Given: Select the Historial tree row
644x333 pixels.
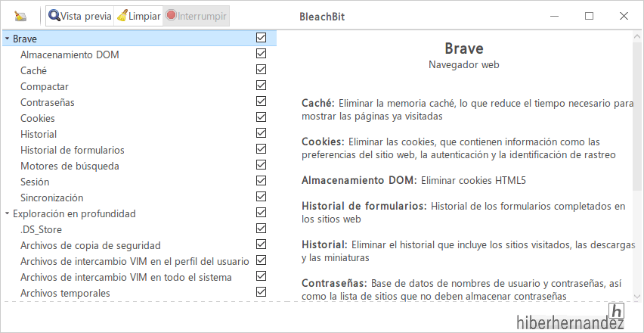Looking at the screenshot, I should 139,135.
